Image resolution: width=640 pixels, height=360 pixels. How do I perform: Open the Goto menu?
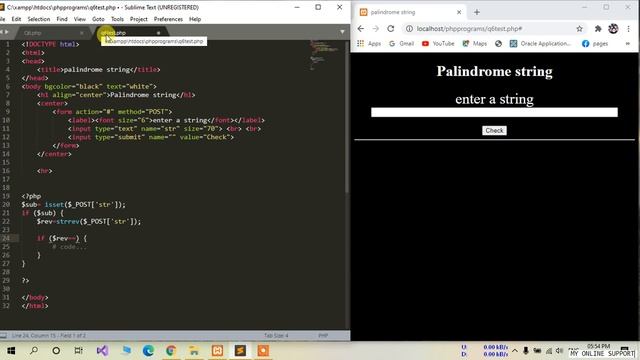click(x=98, y=19)
